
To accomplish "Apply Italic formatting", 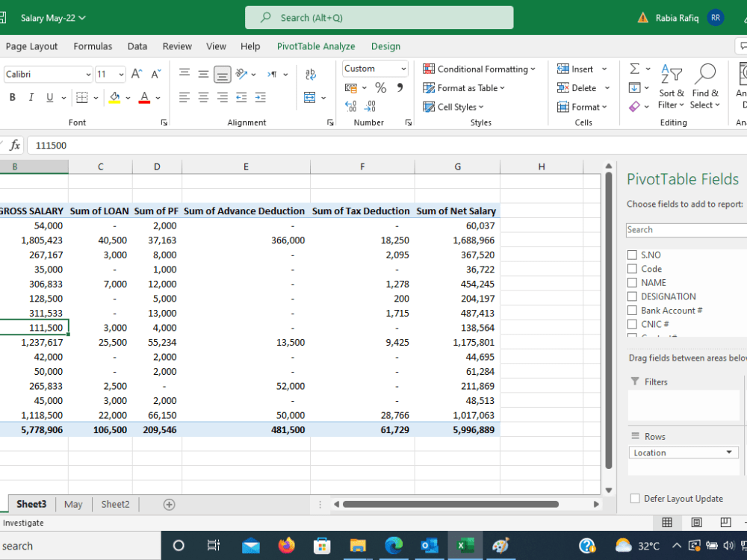I will [31, 97].
